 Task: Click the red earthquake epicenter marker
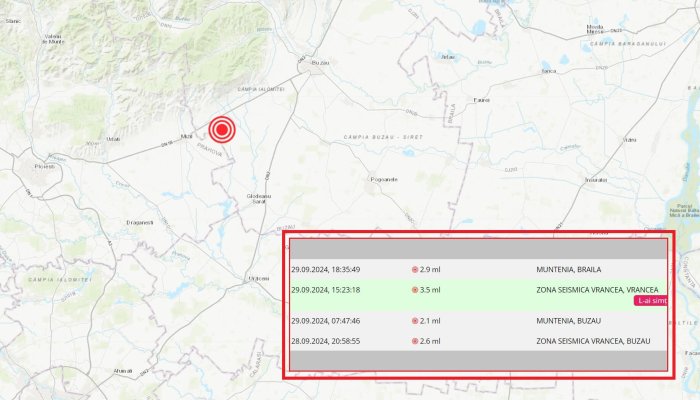click(221, 129)
